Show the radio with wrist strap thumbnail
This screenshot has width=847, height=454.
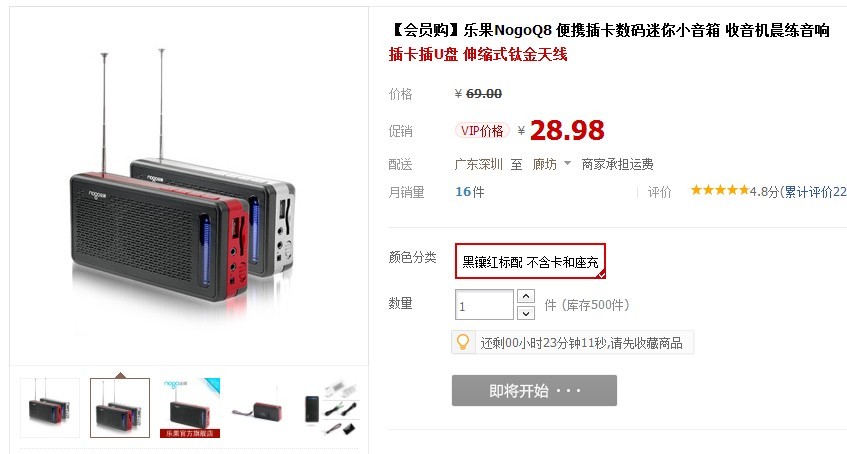[x=260, y=408]
